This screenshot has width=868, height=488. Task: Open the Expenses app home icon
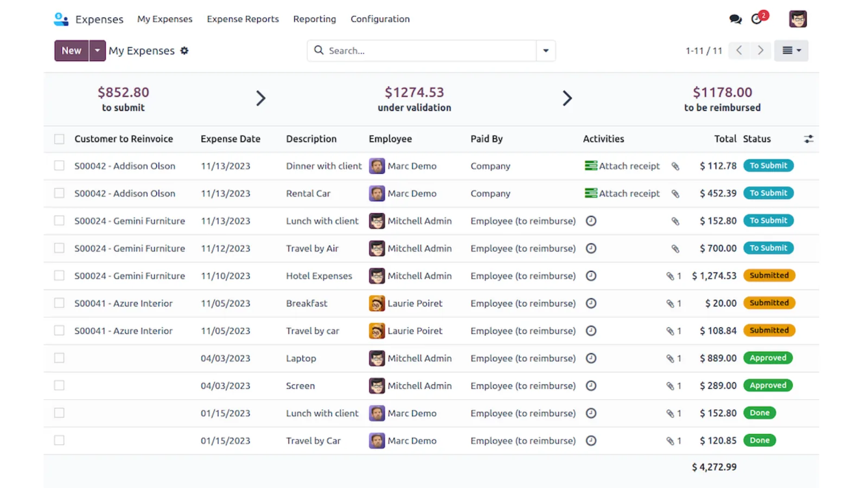coord(61,19)
